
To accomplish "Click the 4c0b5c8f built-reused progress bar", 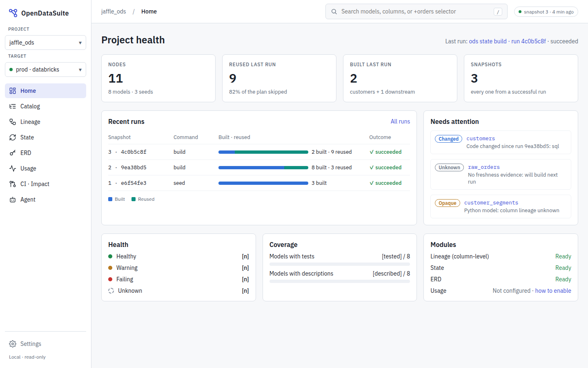I will click(x=263, y=152).
